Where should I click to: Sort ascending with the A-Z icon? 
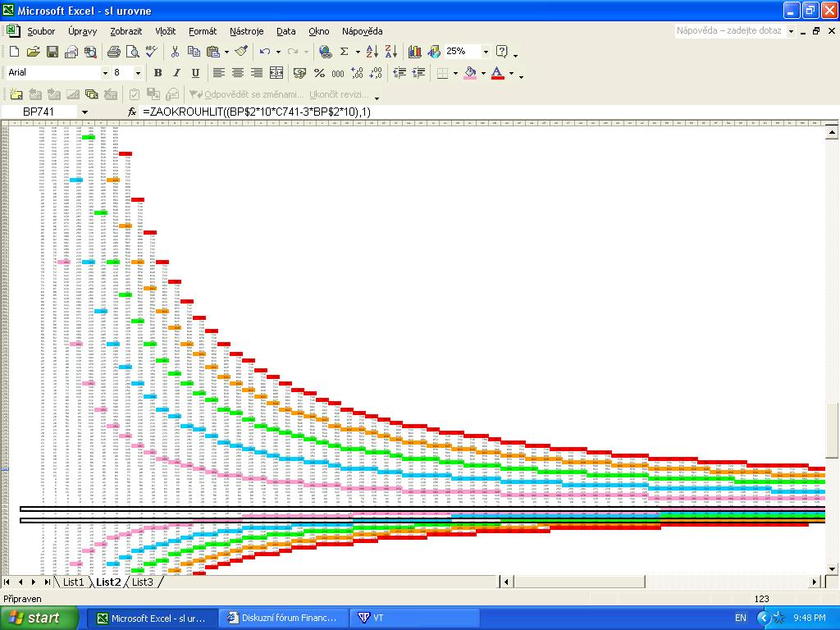[372, 52]
